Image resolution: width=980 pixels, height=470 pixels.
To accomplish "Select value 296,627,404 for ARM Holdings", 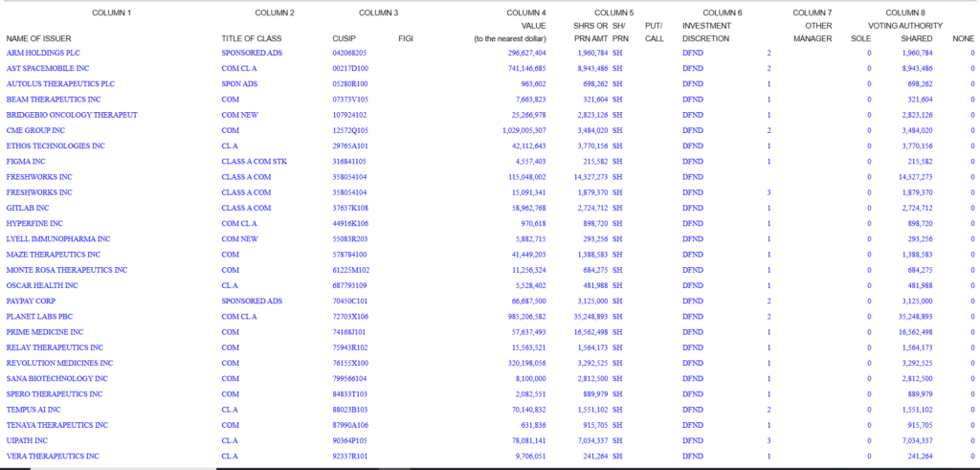I will (x=527, y=53).
